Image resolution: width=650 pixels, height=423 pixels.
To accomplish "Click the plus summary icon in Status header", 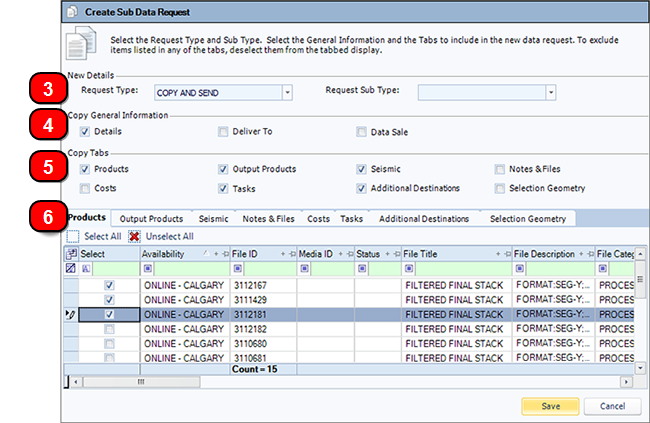I will point(387,254).
